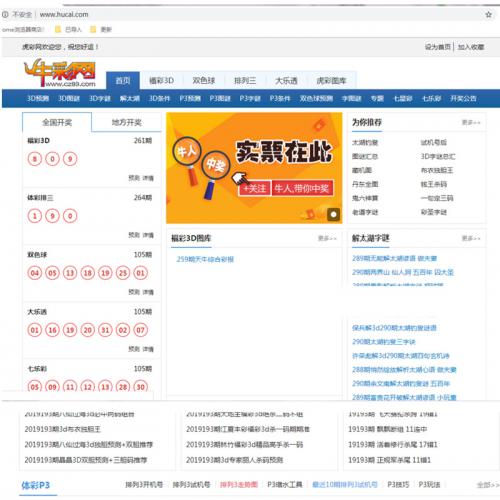
Task: Open 七星彩 in the blue nav bar
Action: [x=403, y=98]
